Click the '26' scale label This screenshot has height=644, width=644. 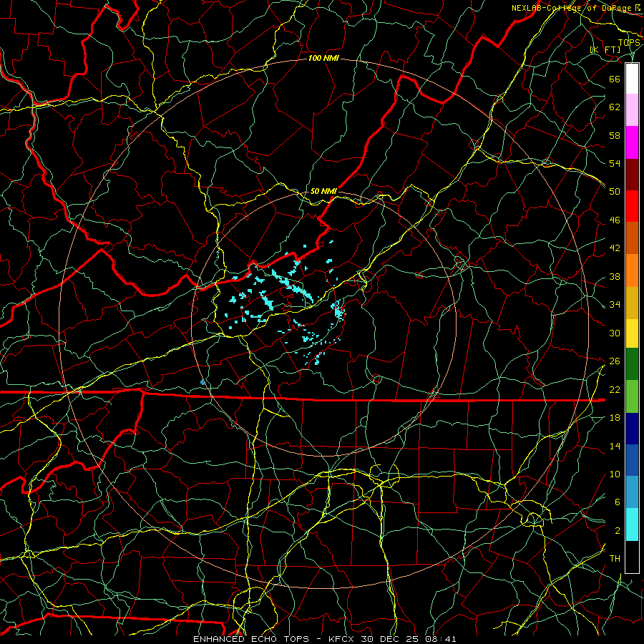[x=615, y=361]
